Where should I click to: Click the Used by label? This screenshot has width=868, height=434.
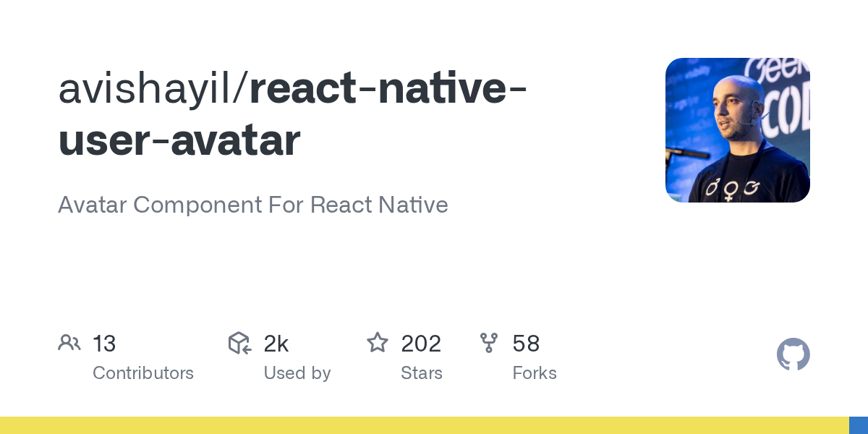[x=297, y=373]
